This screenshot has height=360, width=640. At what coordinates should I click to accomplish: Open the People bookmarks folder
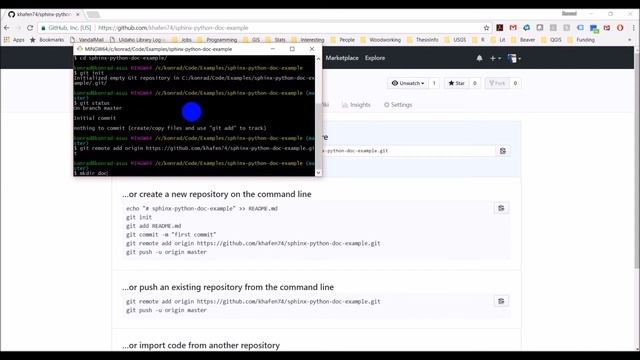click(x=342, y=40)
